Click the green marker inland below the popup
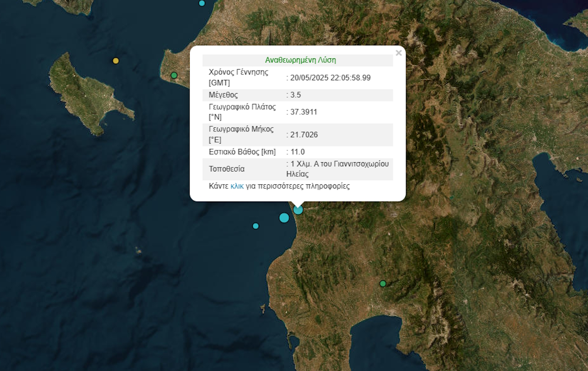 (x=383, y=283)
